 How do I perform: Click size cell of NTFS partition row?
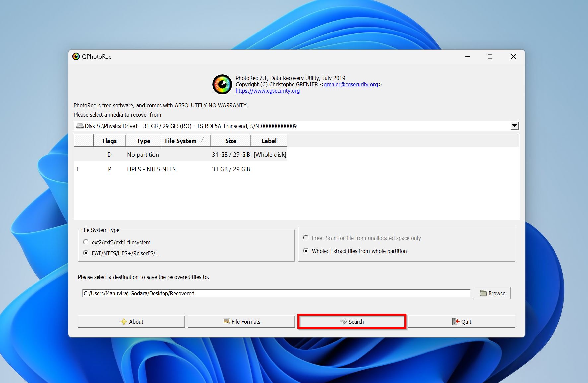coord(231,169)
